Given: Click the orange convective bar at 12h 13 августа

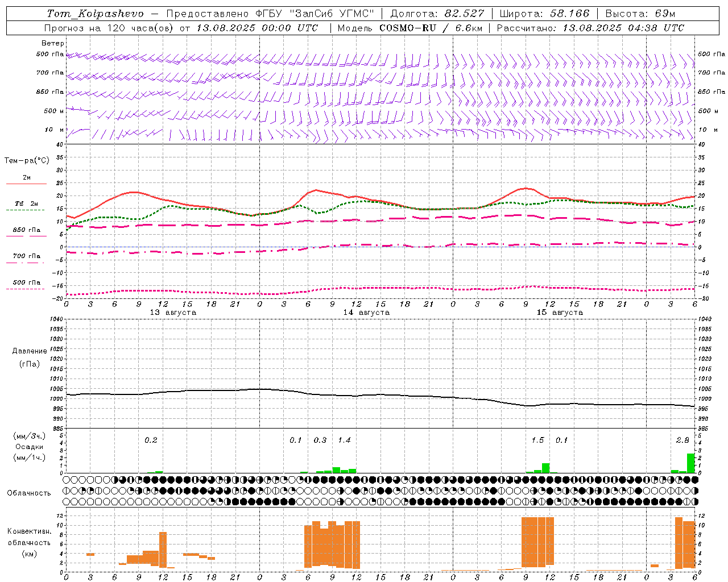Looking at the screenshot, I should click(x=163, y=550).
